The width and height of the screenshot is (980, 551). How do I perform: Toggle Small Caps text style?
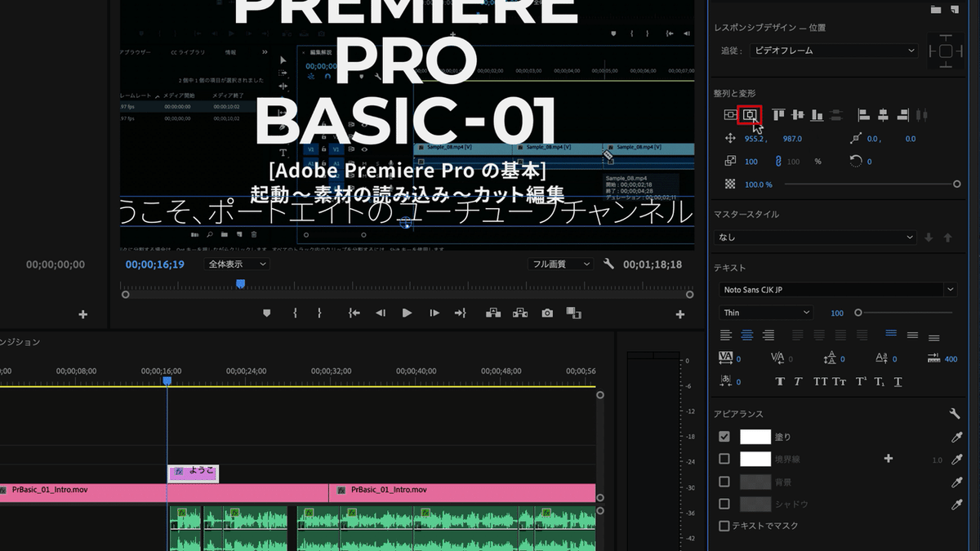840,381
